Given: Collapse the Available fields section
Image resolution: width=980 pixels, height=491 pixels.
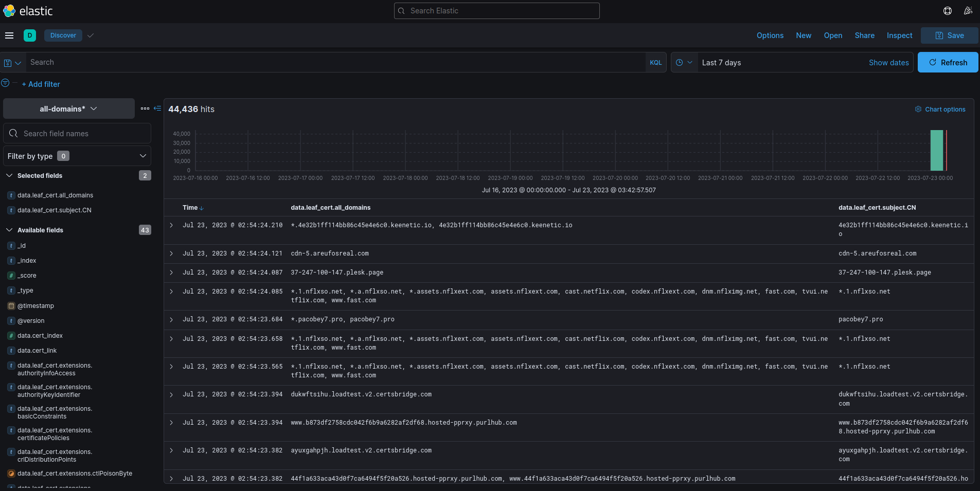Looking at the screenshot, I should click(x=9, y=230).
